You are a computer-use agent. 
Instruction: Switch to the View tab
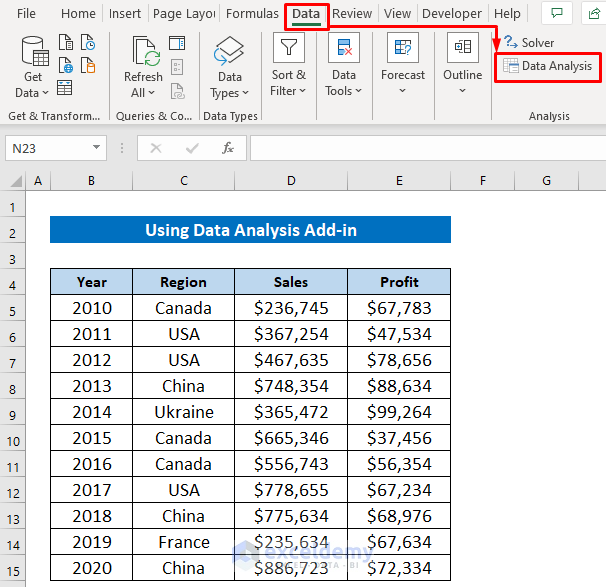coord(397,14)
